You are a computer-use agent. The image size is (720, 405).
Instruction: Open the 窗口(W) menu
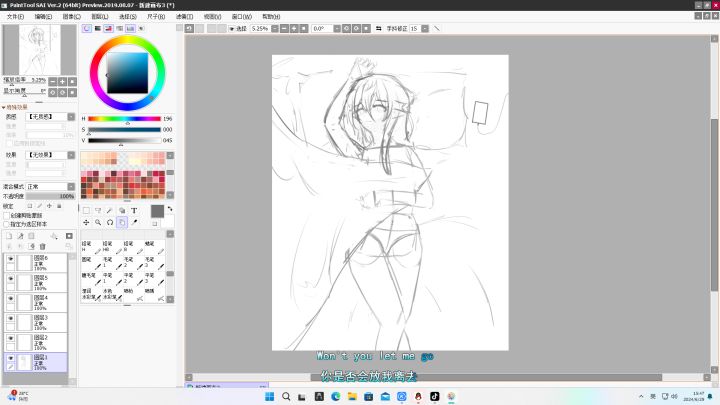point(242,17)
